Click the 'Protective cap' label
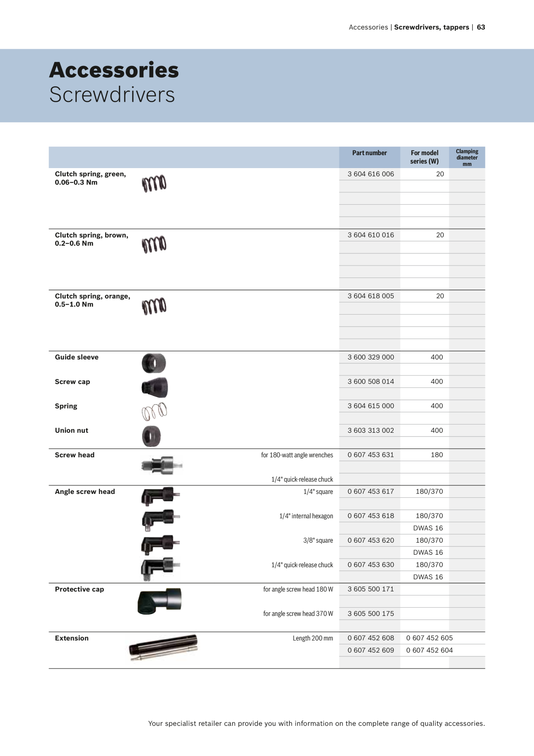 coord(79,590)
